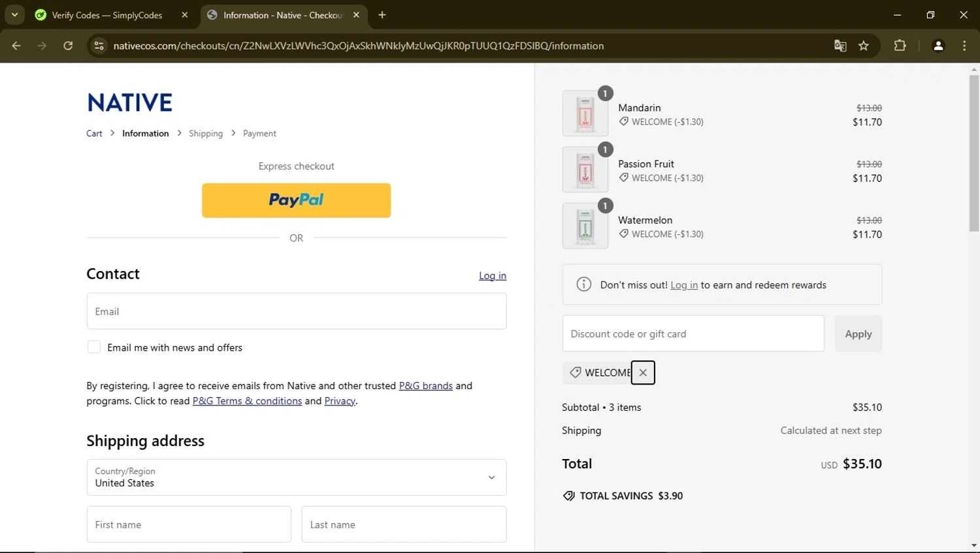This screenshot has width=980, height=553.
Task: Click the Subtotal 3 items label
Action: point(601,407)
